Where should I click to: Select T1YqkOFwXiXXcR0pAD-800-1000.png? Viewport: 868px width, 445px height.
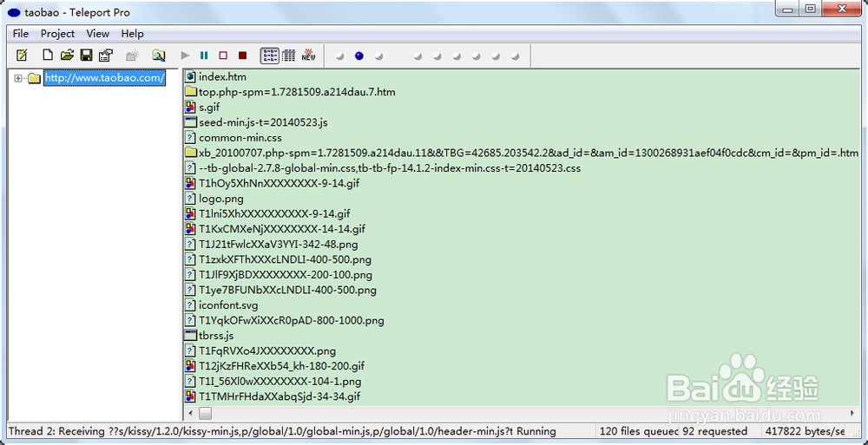point(291,320)
